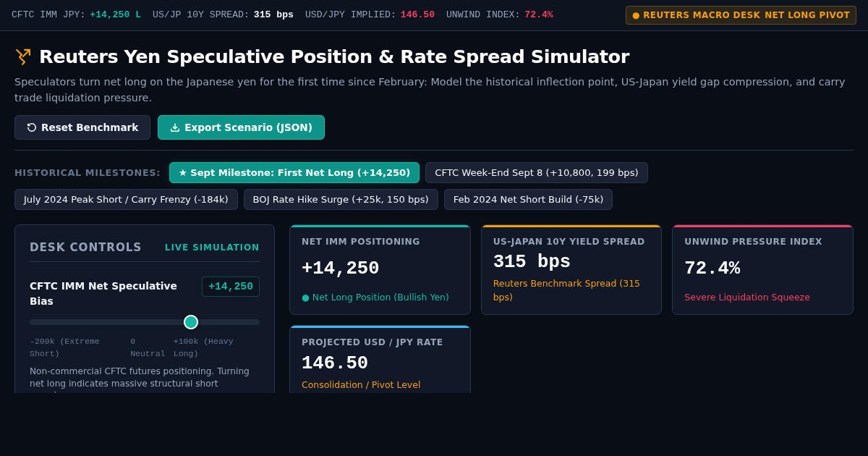The width and height of the screenshot is (868, 456).
Task: Click the Projected USD / JPY Rate card
Action: pos(380,359)
